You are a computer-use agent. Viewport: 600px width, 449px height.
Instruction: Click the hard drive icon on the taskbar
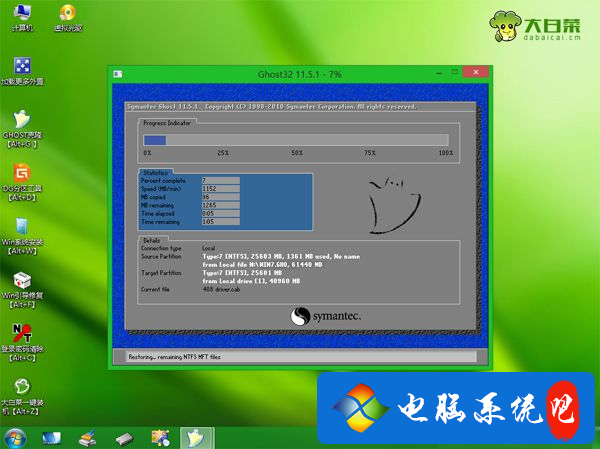(124, 439)
